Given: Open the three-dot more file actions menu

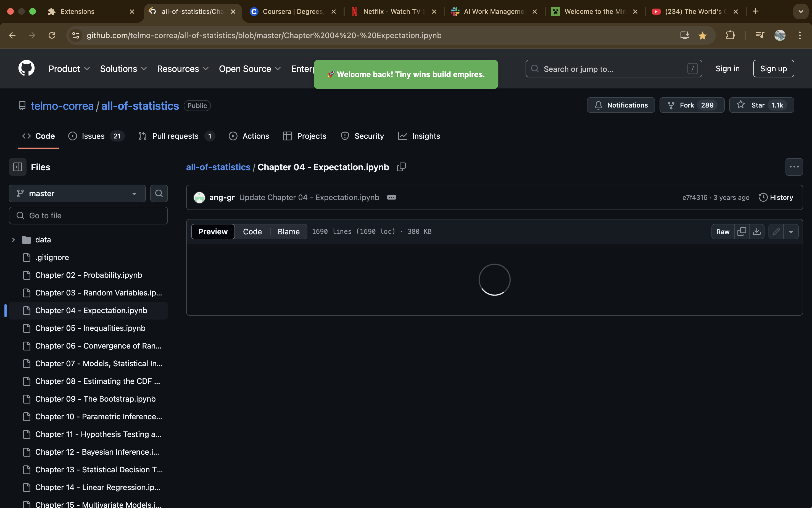Looking at the screenshot, I should click(794, 167).
